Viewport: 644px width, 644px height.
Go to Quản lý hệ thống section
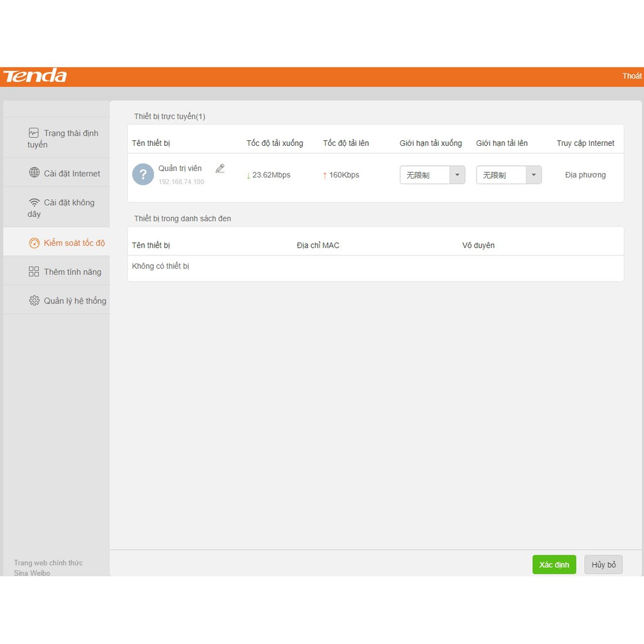pyautogui.click(x=75, y=301)
